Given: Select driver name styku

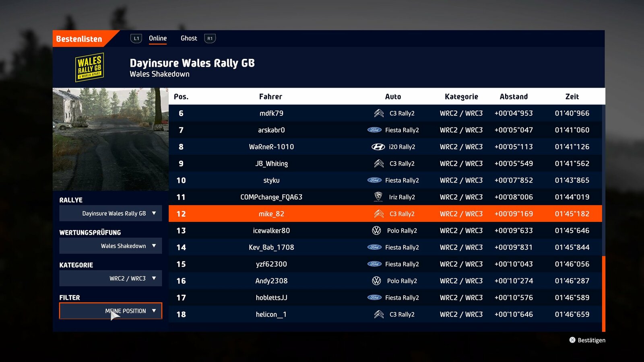Looking at the screenshot, I should 271,181.
